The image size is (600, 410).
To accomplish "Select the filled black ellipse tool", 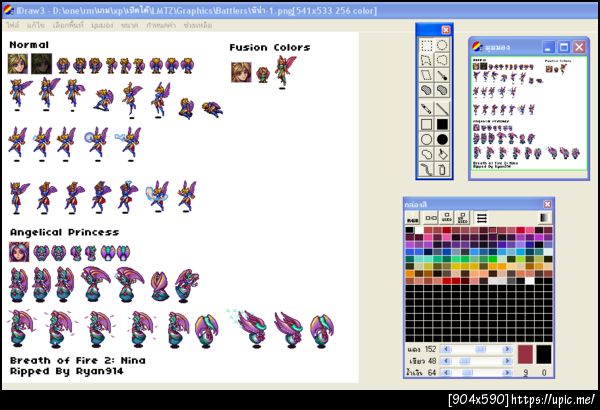I will (x=442, y=139).
